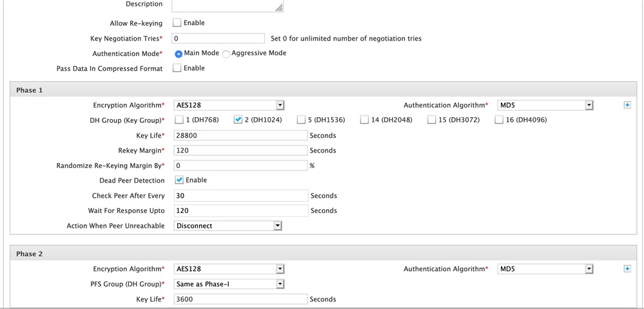Open Phase 1 Authentication Algorithm dropdown

545,106
